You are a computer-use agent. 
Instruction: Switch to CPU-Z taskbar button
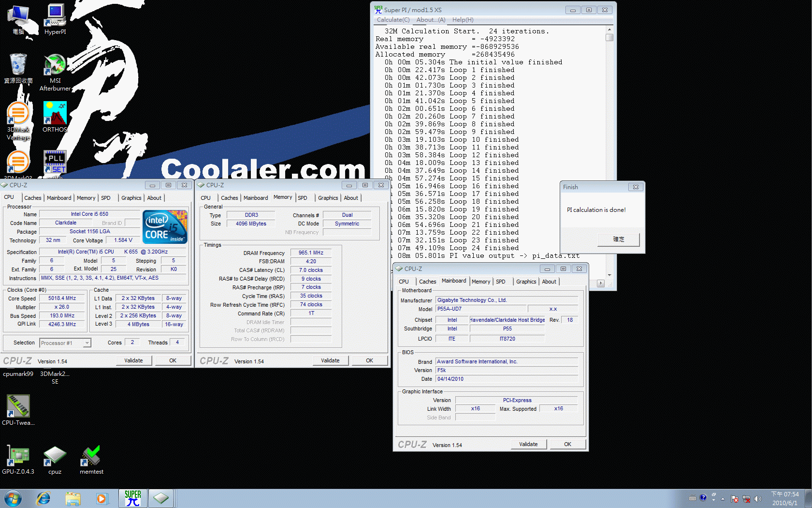coord(161,498)
